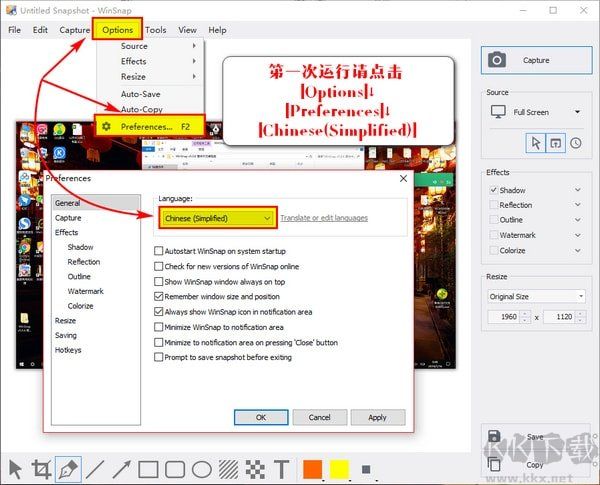Image resolution: width=600 pixels, height=485 pixels.
Task: Click the capture delay timer icon
Action: 576,143
